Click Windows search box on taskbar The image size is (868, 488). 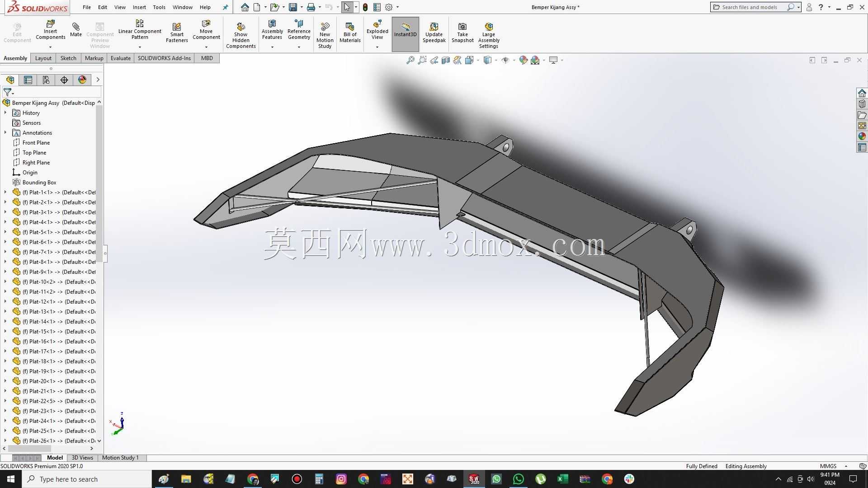[x=87, y=479]
